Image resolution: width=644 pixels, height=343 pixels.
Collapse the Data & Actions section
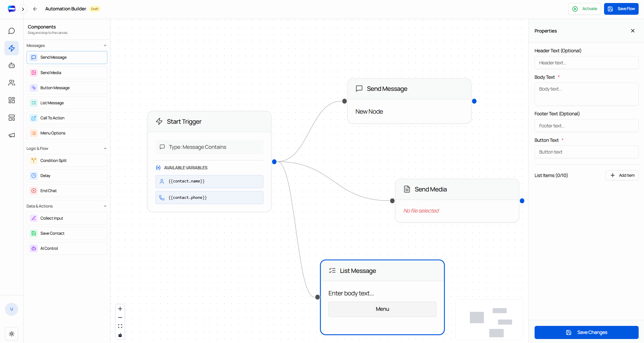tap(105, 206)
